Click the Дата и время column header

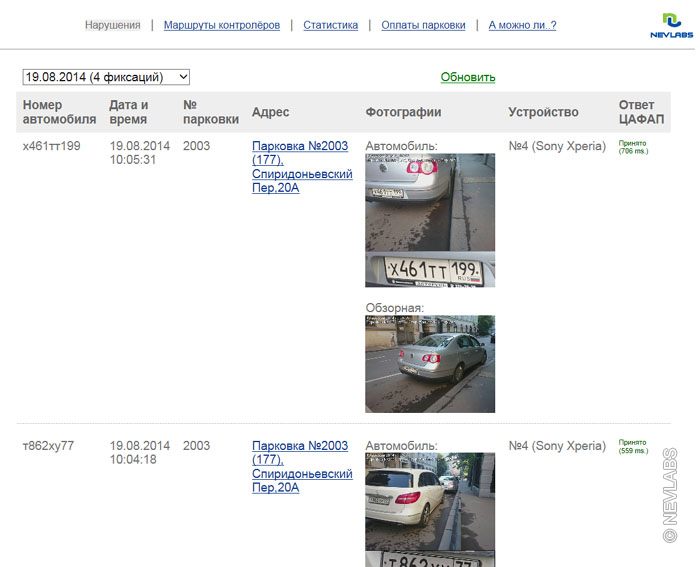click(129, 112)
